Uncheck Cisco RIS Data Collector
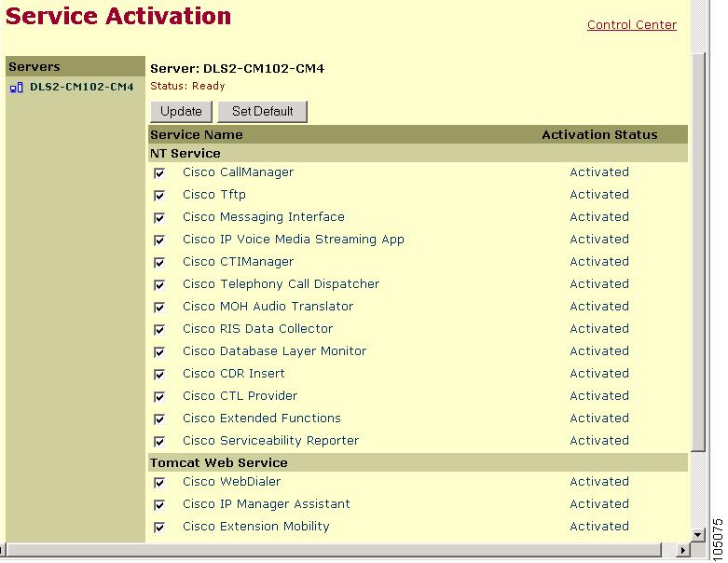This screenshot has width=728, height=563. coord(159,330)
